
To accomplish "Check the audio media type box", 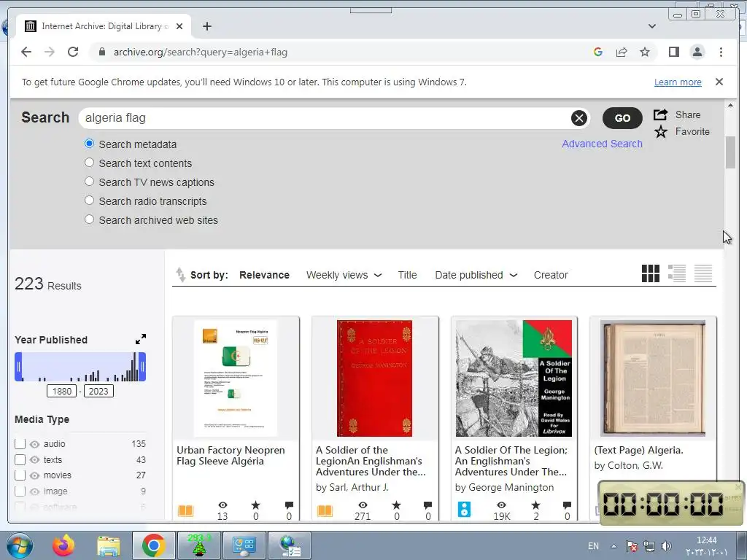I will tap(20, 444).
